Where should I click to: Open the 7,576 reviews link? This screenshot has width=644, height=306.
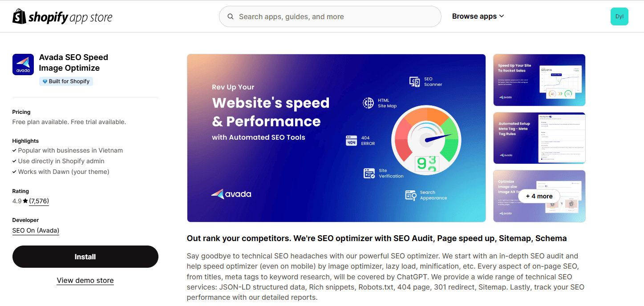click(39, 201)
